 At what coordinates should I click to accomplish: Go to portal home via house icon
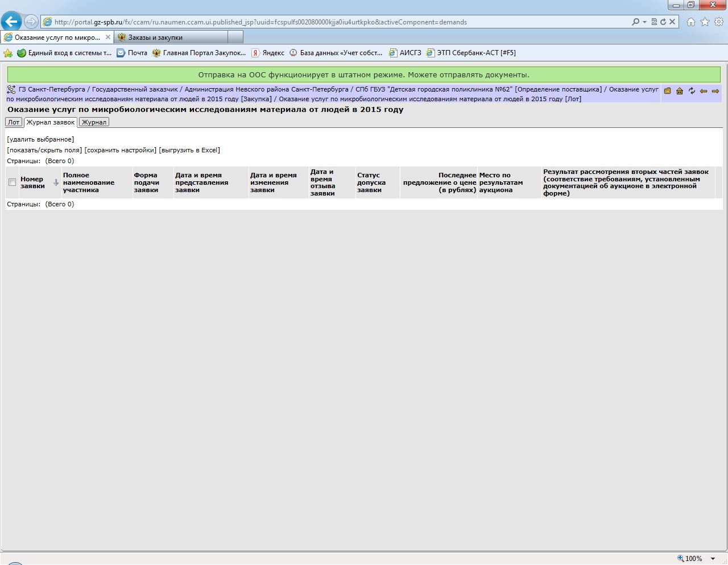(680, 91)
